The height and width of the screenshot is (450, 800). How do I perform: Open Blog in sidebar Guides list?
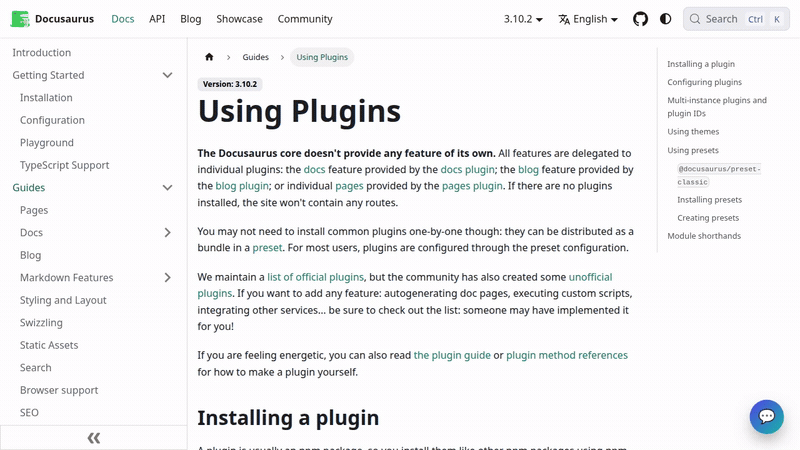pos(31,255)
